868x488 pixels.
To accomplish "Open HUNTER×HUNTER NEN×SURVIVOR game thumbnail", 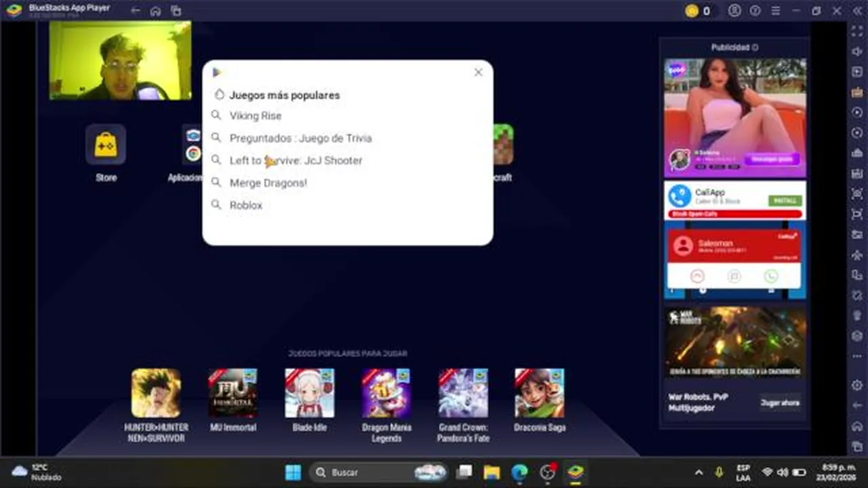I will pyautogui.click(x=156, y=393).
